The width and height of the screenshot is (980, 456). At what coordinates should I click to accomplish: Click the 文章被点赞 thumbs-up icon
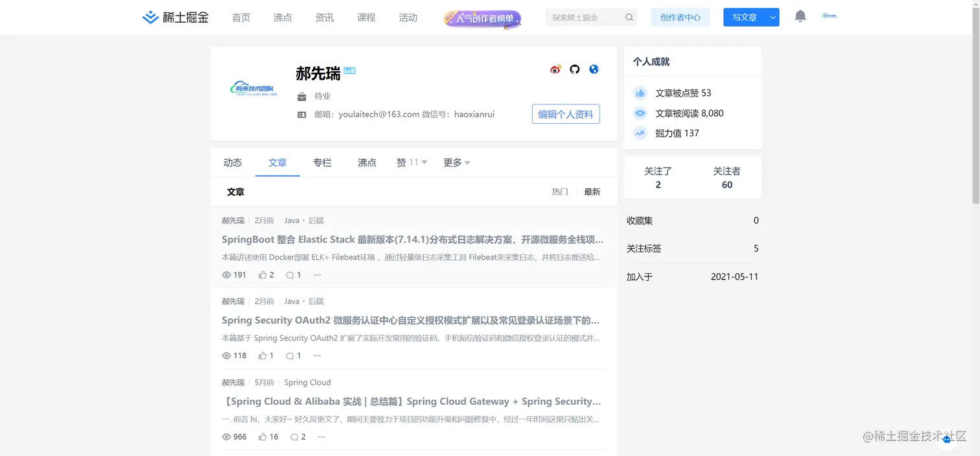coord(640,93)
